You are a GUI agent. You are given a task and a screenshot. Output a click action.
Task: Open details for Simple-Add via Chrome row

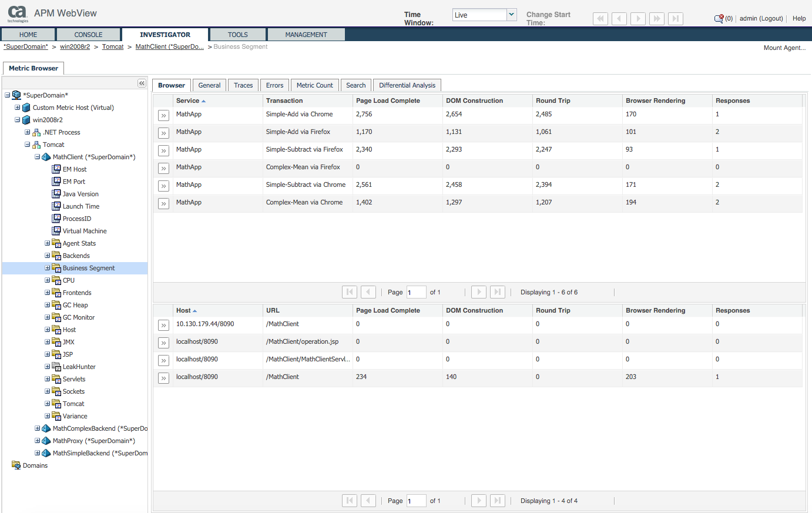163,116
